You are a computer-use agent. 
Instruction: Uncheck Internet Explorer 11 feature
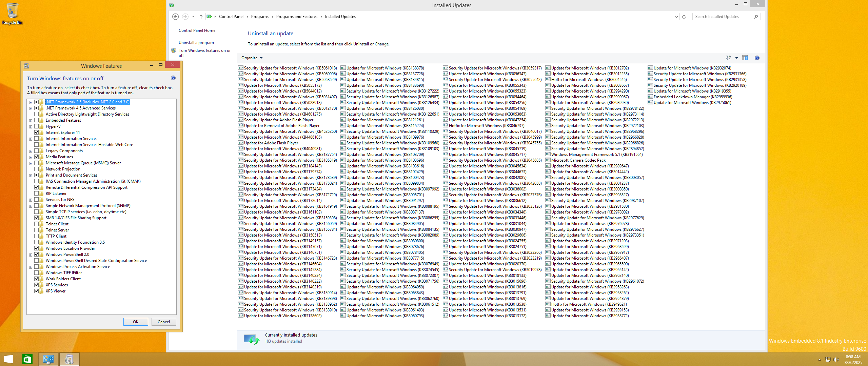tap(36, 133)
